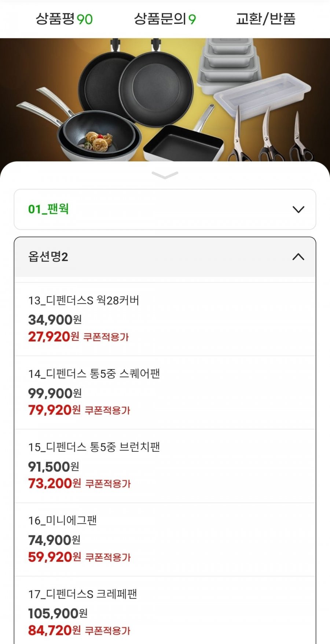Screen dimensions: 330x644
Task: Switch to the 상품평 90 tab
Action: click(64, 19)
